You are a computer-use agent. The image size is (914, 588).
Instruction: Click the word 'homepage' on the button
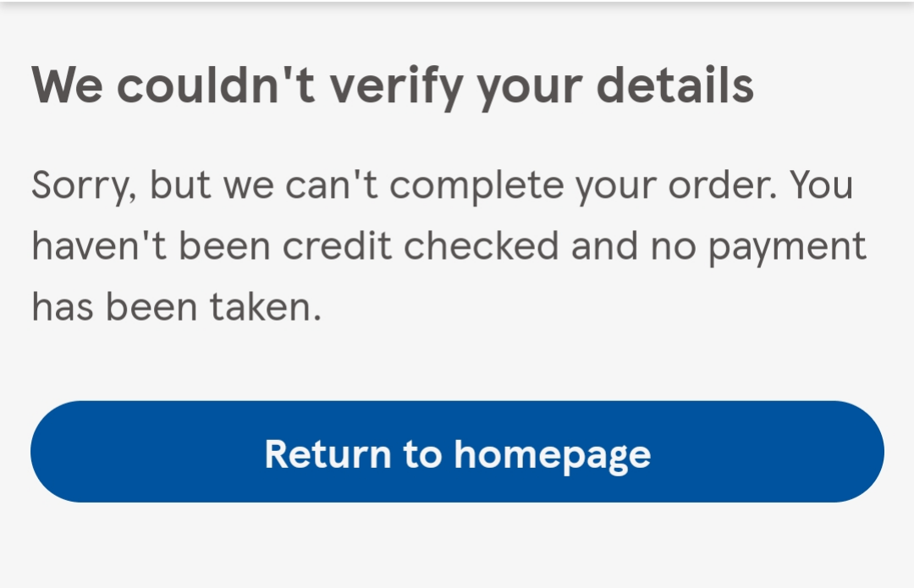pos(554,453)
